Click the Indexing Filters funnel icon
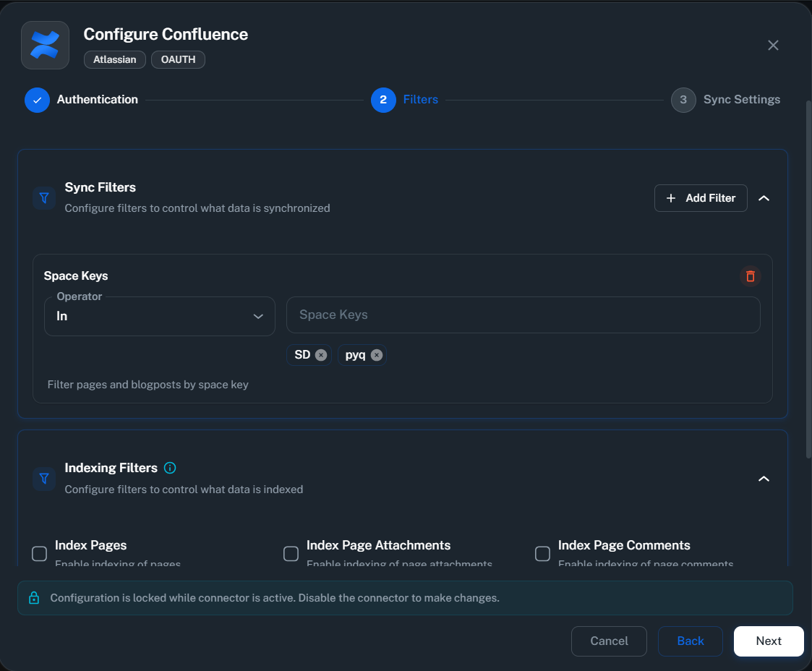 (x=43, y=479)
